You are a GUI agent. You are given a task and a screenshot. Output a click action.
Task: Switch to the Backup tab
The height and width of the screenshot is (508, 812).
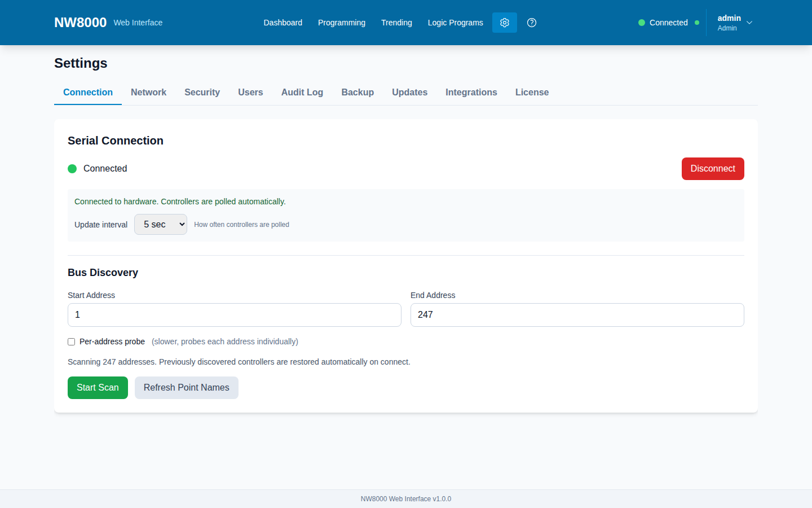pyautogui.click(x=358, y=92)
